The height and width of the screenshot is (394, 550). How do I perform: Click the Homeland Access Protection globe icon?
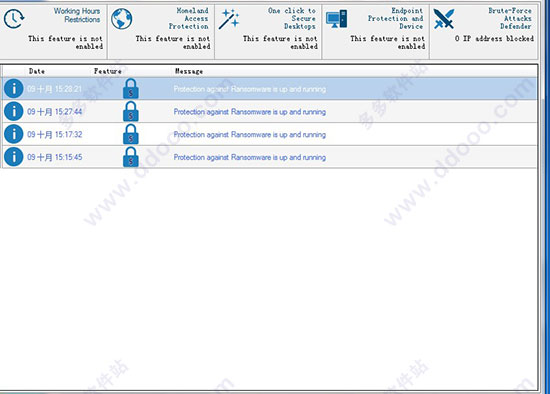(121, 19)
